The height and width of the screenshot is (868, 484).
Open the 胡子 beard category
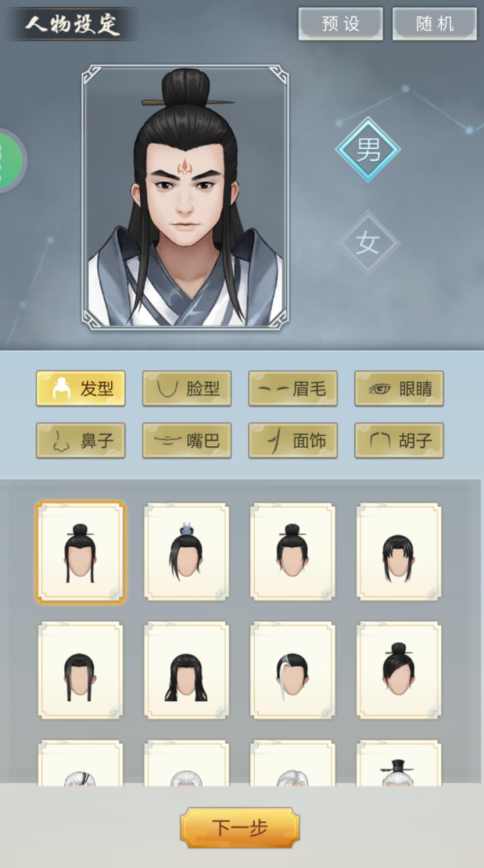coord(399,441)
